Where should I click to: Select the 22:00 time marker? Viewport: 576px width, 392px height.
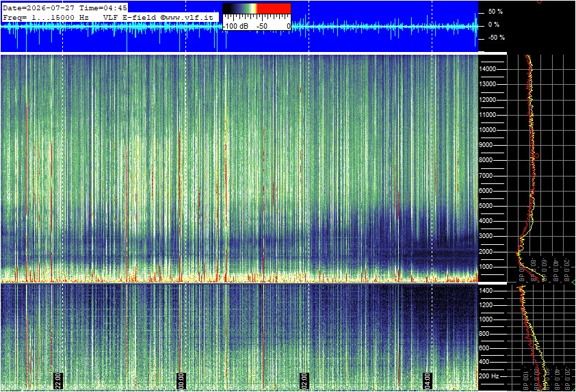(57, 380)
